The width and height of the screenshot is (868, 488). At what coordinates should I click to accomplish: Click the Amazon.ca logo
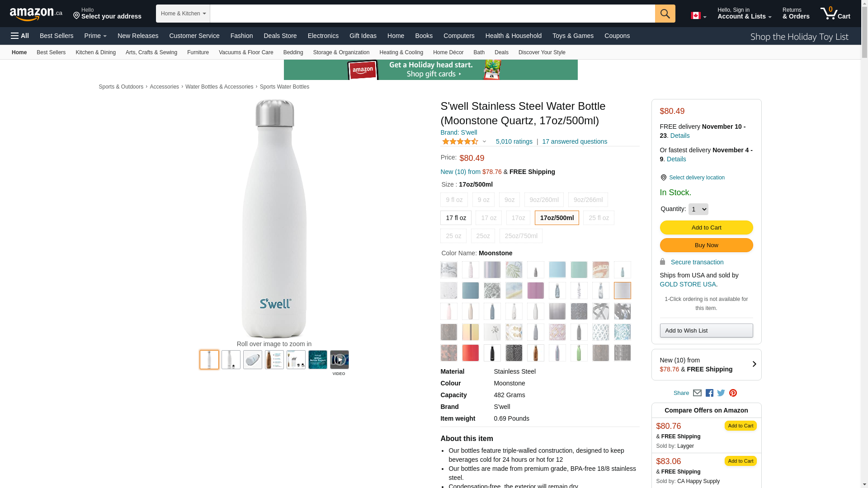click(x=36, y=14)
